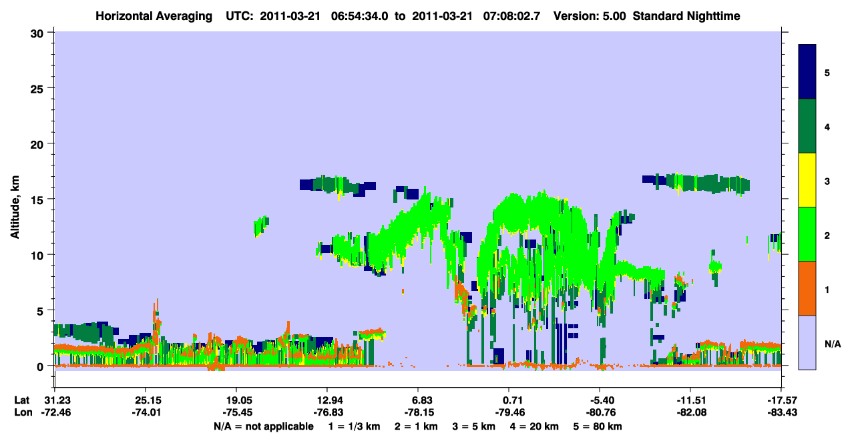Screen dimensions: 868x445
Task: Click the '4 = 20 km' legend entry
Action: tap(536, 426)
